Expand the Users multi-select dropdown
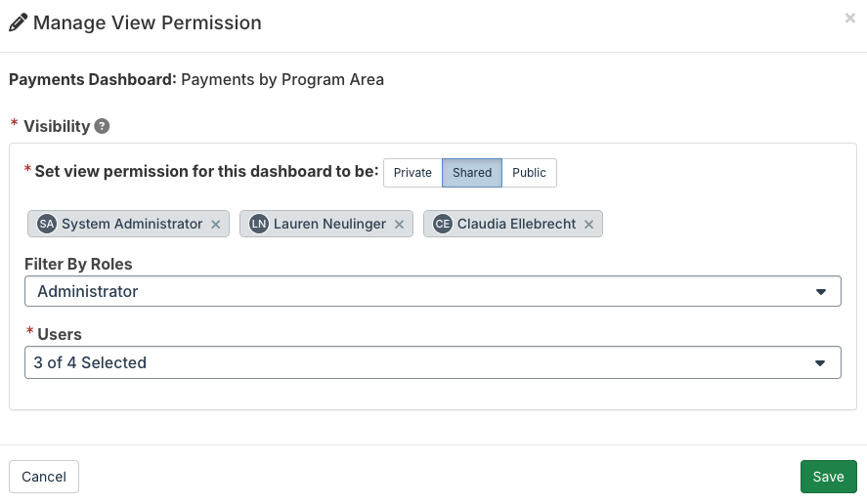The height and width of the screenshot is (504, 867). (432, 362)
